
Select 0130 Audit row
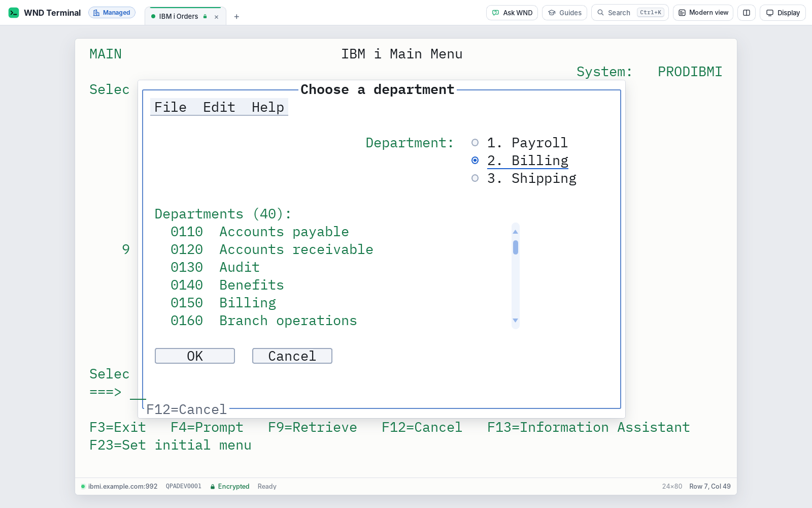[x=215, y=267]
